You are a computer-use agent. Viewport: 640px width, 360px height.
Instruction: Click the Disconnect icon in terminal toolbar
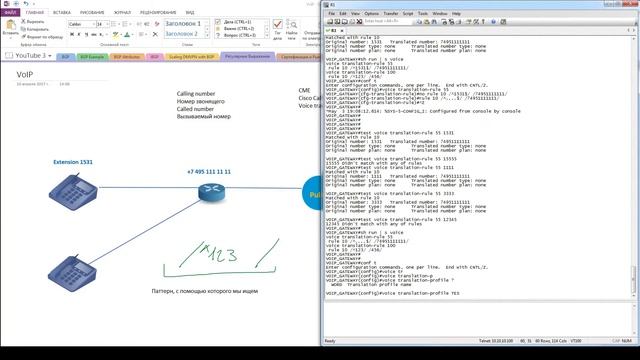coord(359,21)
